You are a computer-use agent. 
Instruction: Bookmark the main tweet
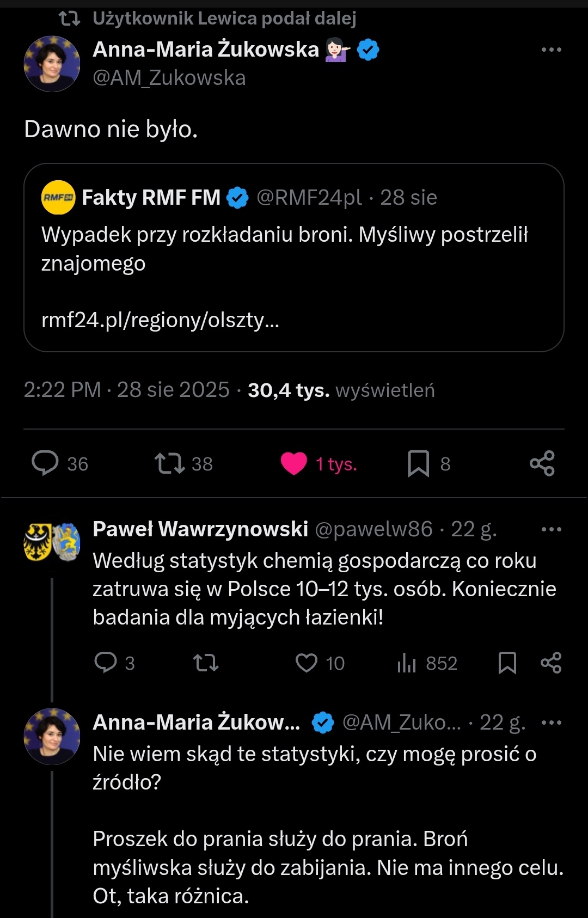coord(418,463)
